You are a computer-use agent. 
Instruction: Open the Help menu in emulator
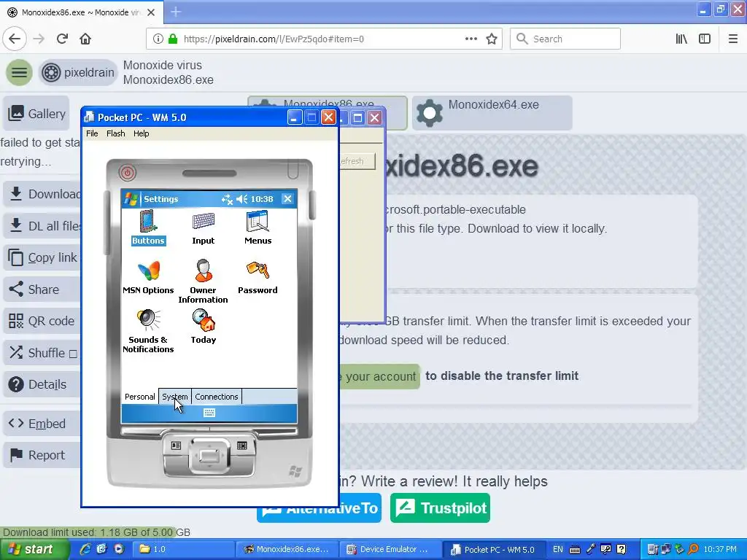point(141,133)
